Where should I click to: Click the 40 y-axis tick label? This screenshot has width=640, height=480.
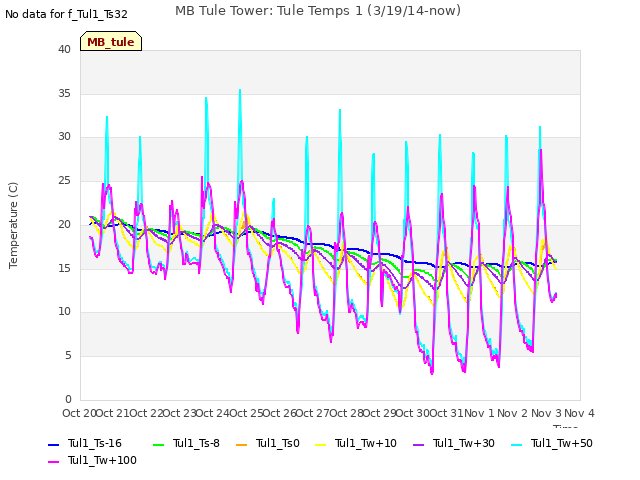tap(64, 49)
